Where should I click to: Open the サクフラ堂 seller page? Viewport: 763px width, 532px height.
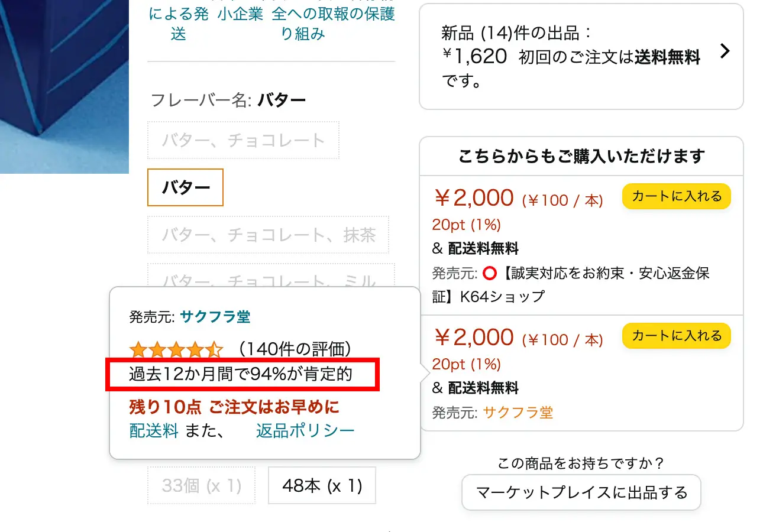click(216, 317)
